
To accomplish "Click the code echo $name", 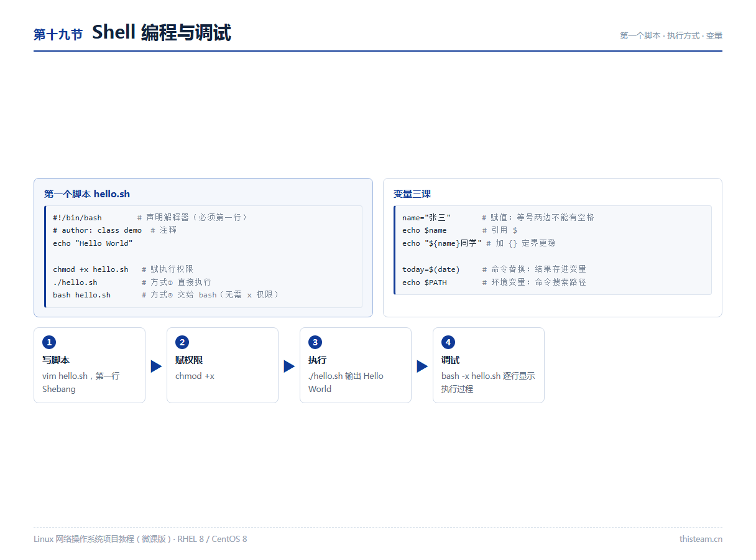I will point(425,230).
